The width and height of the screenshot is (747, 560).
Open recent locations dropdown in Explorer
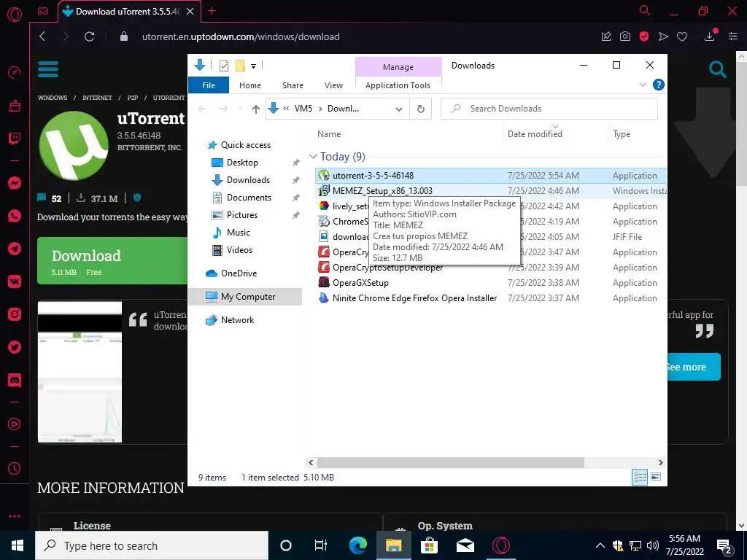pos(241,109)
